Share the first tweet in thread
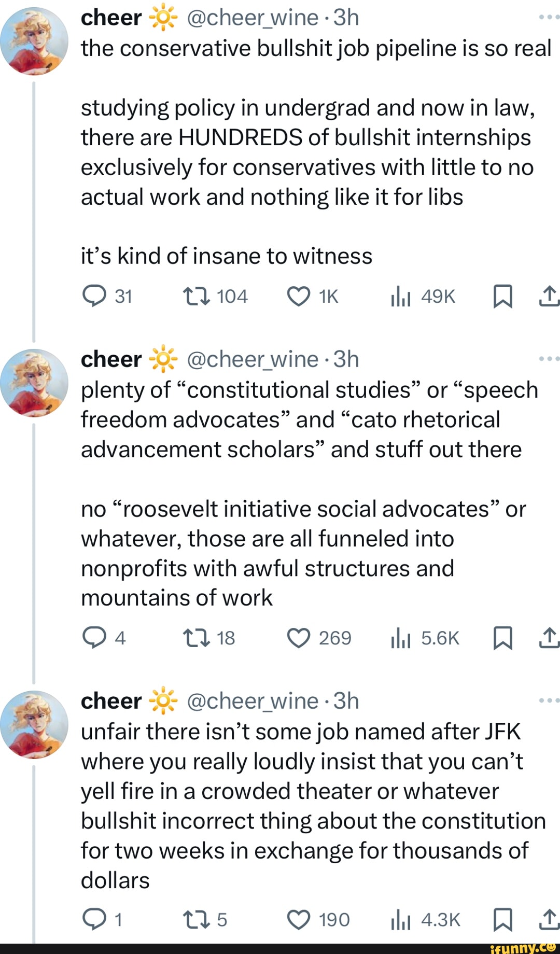This screenshot has height=954, width=560. tap(549, 297)
